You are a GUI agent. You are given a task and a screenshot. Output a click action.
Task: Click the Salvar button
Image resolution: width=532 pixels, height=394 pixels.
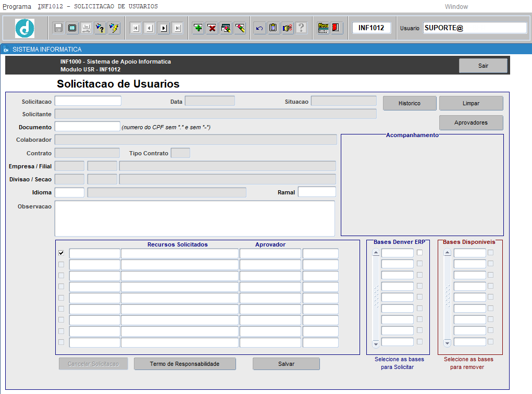click(x=286, y=364)
